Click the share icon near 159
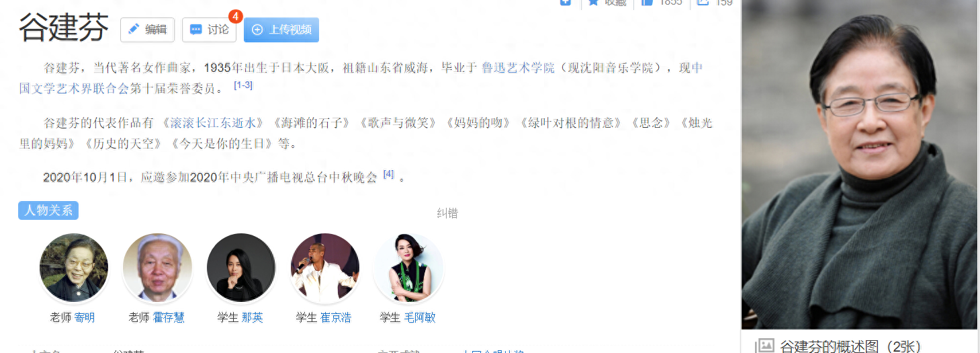The height and width of the screenshot is (353, 980). (x=703, y=3)
